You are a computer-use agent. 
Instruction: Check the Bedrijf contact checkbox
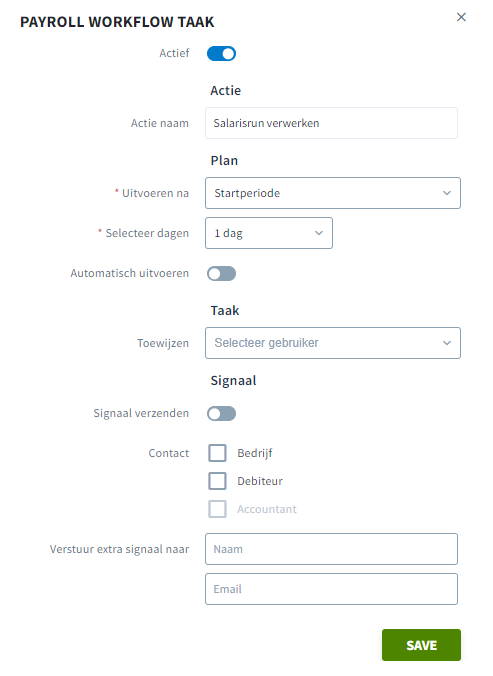coord(217,453)
